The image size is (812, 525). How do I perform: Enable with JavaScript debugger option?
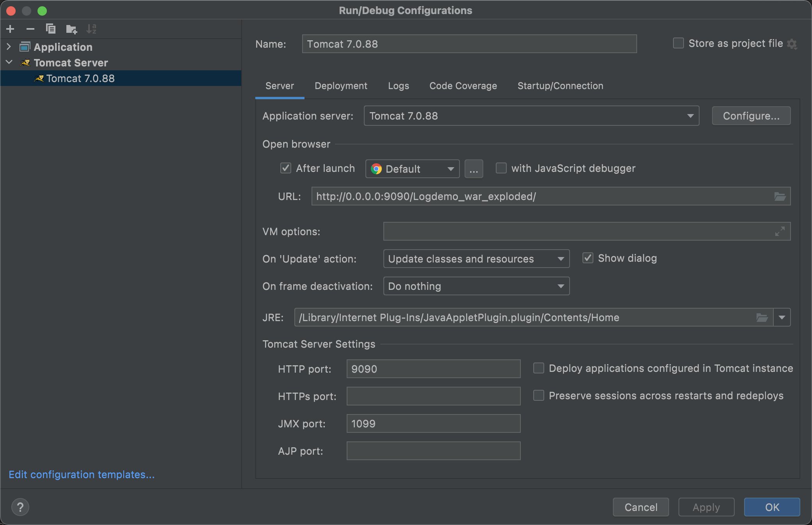(x=501, y=168)
